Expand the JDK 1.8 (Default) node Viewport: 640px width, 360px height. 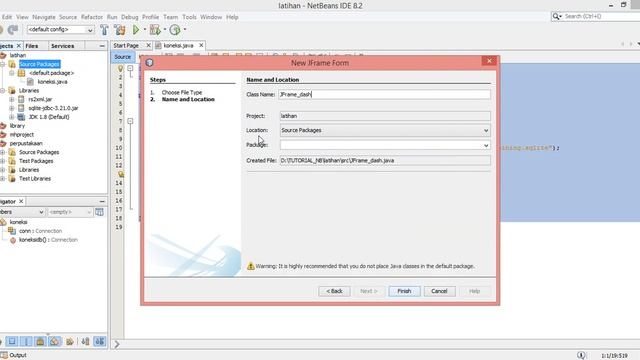(x=11, y=117)
